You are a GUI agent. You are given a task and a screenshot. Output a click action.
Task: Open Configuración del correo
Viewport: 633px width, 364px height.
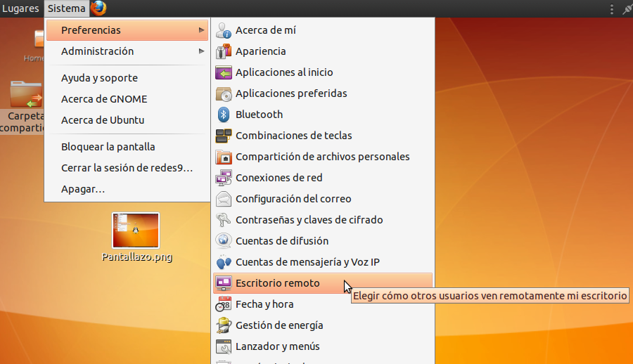(323, 199)
